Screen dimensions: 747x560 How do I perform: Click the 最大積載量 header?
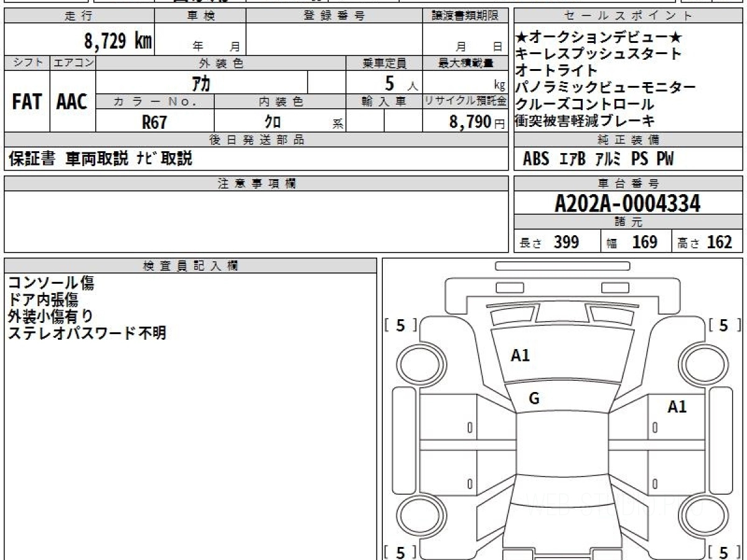[x=465, y=63]
